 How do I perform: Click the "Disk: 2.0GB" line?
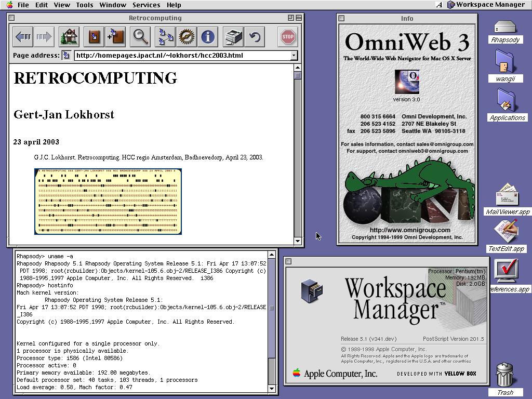pyautogui.click(x=470, y=284)
